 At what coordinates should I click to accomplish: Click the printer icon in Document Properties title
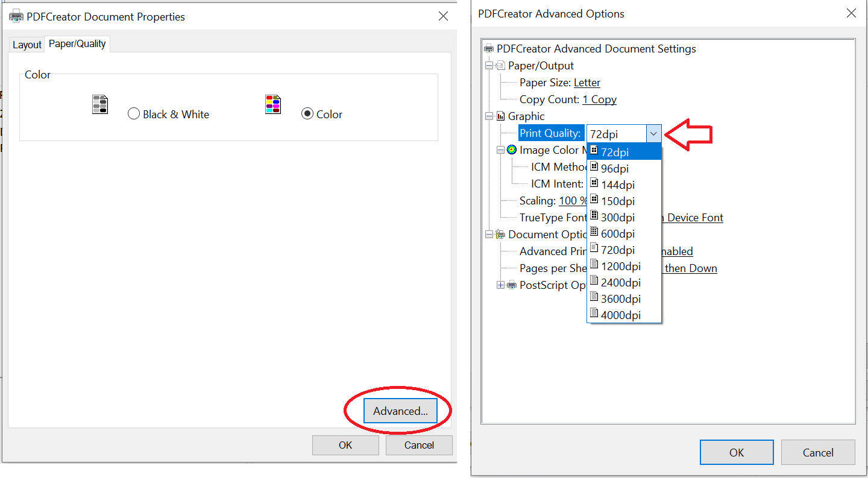(x=16, y=17)
